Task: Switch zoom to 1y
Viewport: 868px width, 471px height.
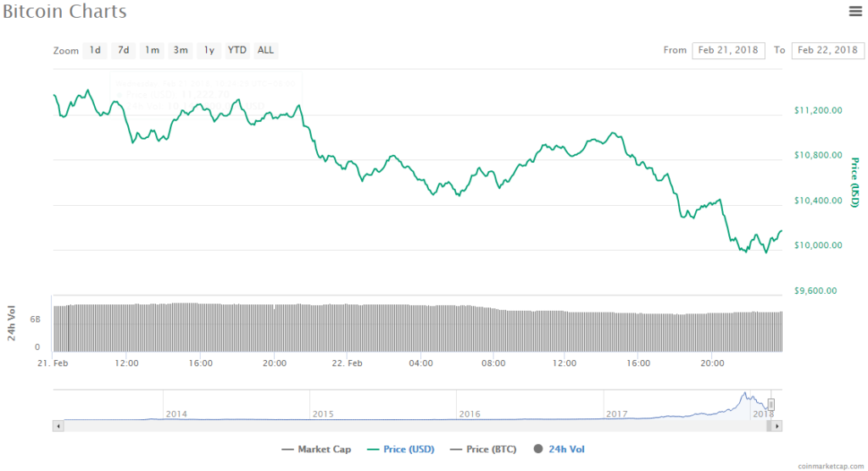Action: 209,50
